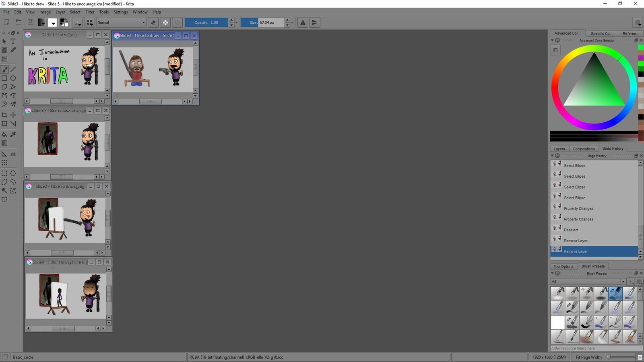Select the Text tool in toolbox
The height and width of the screenshot is (362, 644).
pos(13,41)
